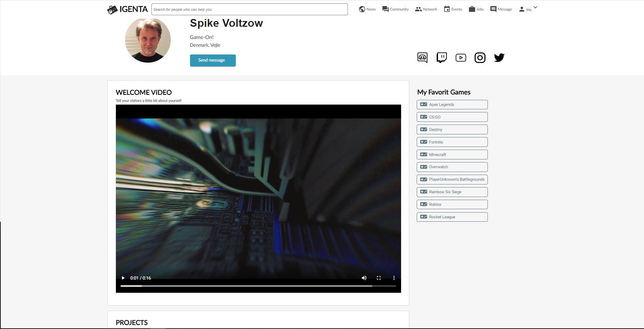The image size is (644, 329).
Task: Select the Apex Legends game tag
Action: tap(452, 105)
